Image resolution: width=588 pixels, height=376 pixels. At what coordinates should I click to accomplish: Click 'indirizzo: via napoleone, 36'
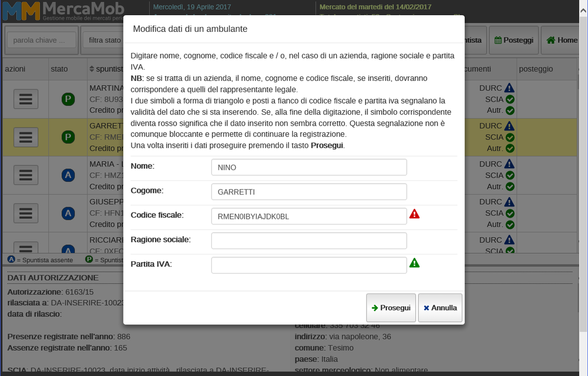click(343, 337)
